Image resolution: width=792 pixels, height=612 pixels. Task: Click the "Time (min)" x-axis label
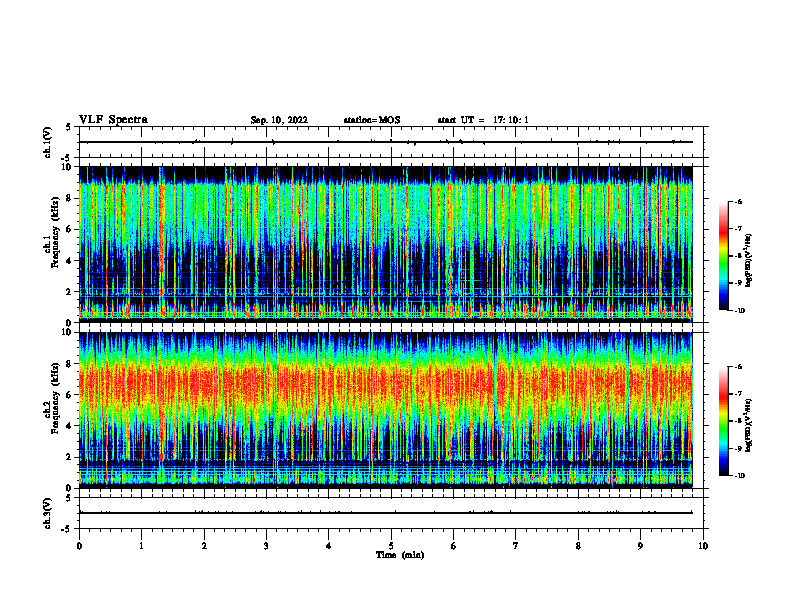point(400,555)
